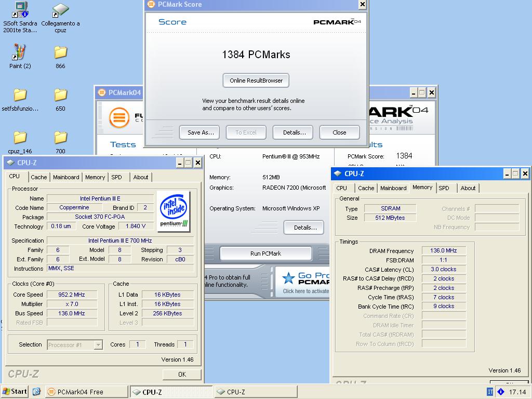Click the IT language indicator in tray

[489, 392]
